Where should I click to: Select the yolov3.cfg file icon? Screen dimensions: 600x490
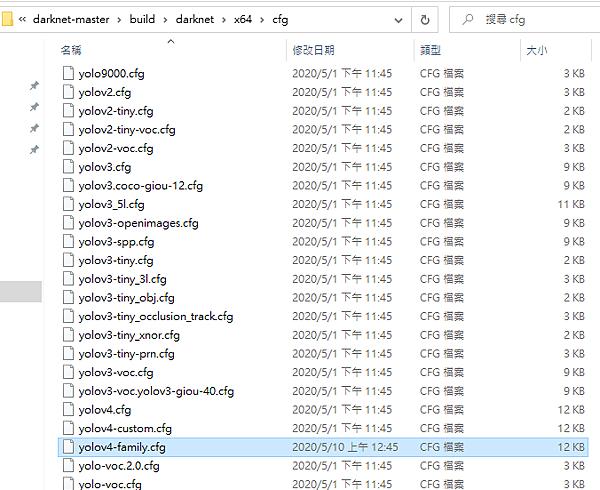coord(68,166)
